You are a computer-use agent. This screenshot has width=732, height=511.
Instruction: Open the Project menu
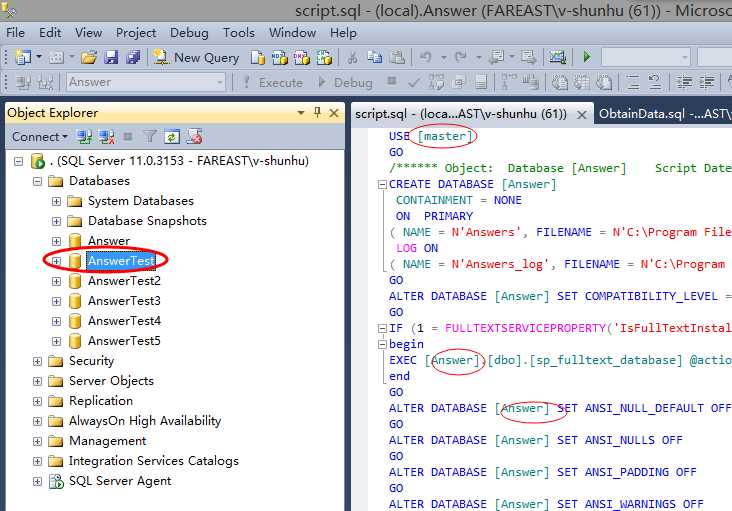(x=136, y=33)
